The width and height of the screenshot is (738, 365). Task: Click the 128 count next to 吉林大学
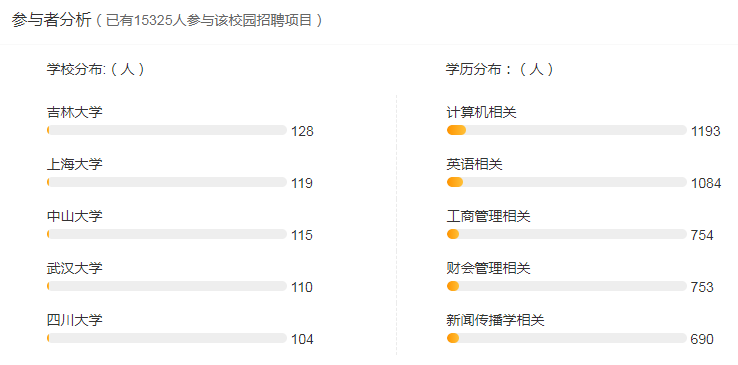302,131
